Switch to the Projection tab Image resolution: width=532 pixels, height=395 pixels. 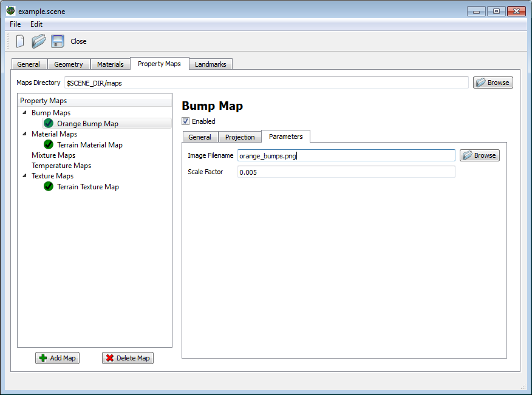[239, 137]
